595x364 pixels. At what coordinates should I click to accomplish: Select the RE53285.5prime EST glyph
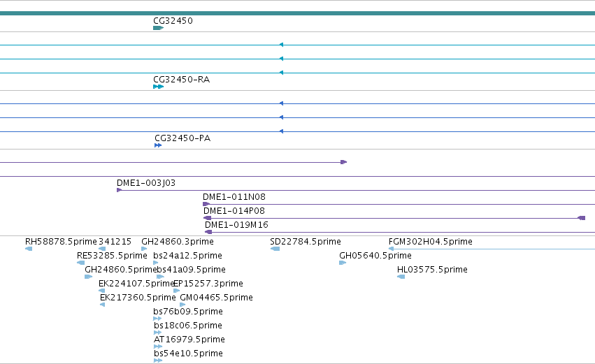click(x=81, y=263)
